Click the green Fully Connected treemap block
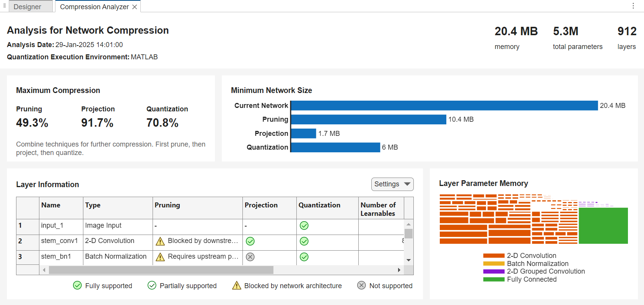644x305 pixels. tap(603, 225)
